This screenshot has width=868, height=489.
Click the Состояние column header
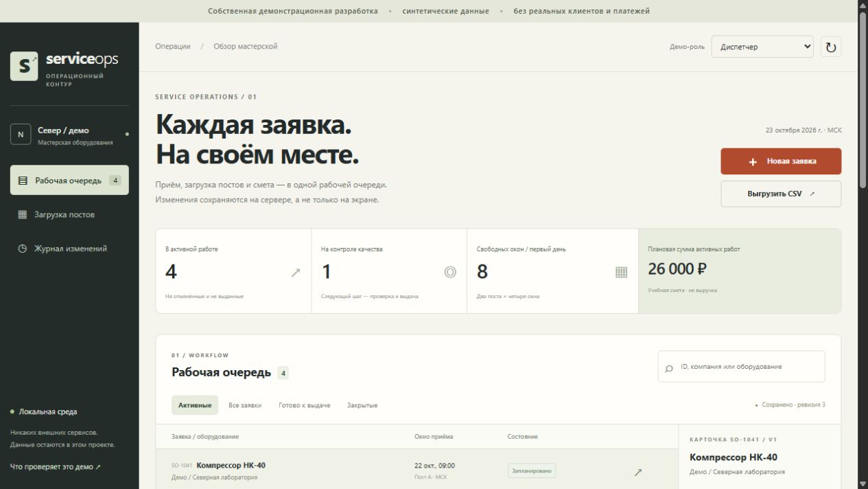pos(523,437)
